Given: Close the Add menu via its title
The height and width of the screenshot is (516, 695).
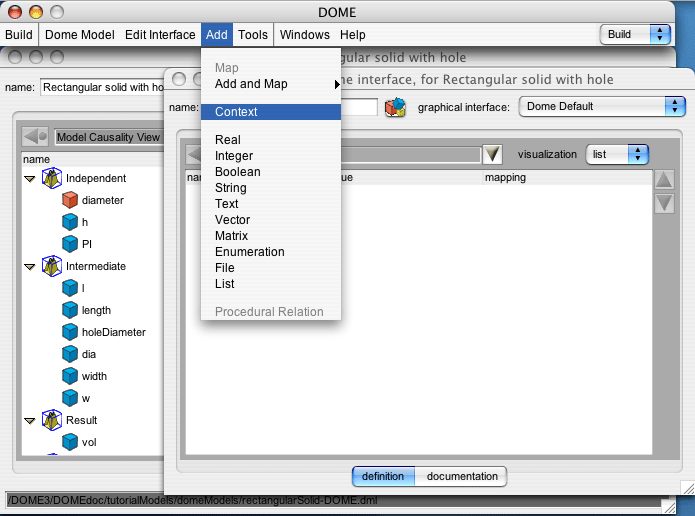Looking at the screenshot, I should [216, 35].
